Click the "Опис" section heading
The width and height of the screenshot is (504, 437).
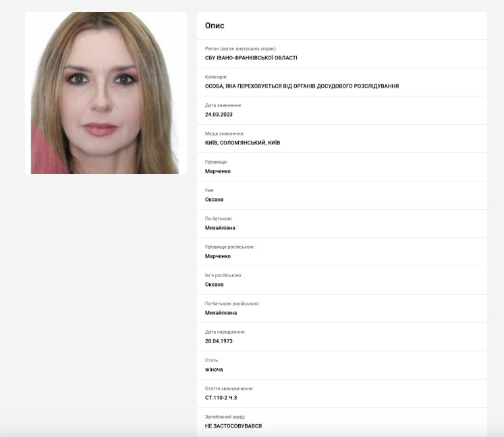[x=215, y=26]
